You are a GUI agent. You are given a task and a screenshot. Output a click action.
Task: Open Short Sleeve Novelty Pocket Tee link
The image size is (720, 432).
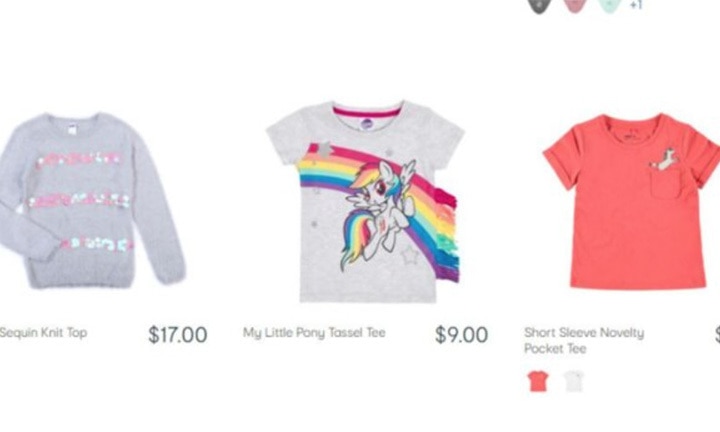(584, 340)
